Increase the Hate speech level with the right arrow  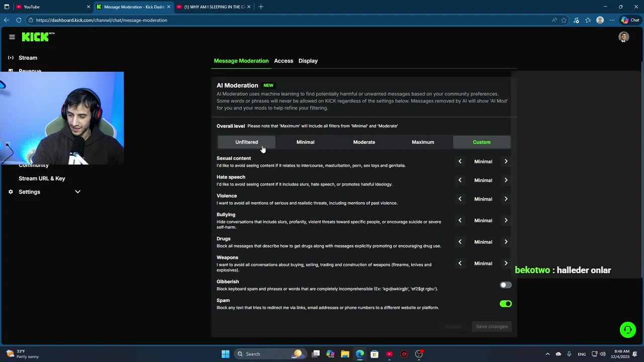pyautogui.click(x=506, y=180)
